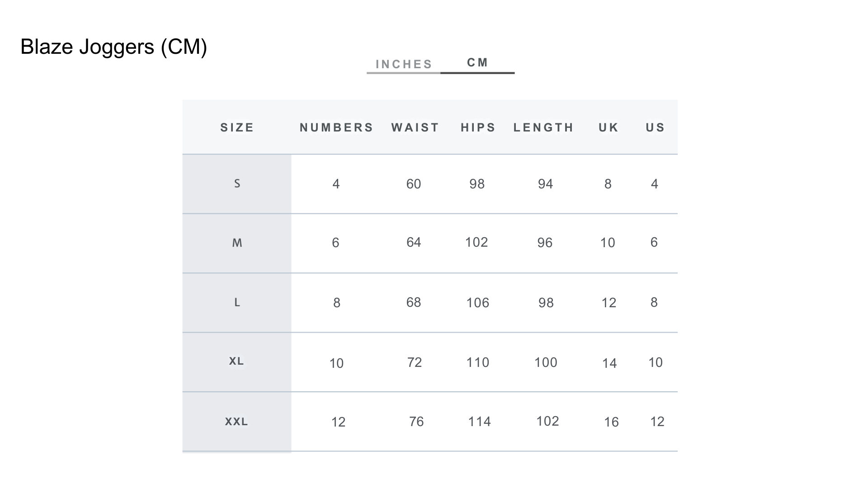Click length value 100 for size XL
This screenshot has height=488, width=868.
(x=546, y=362)
